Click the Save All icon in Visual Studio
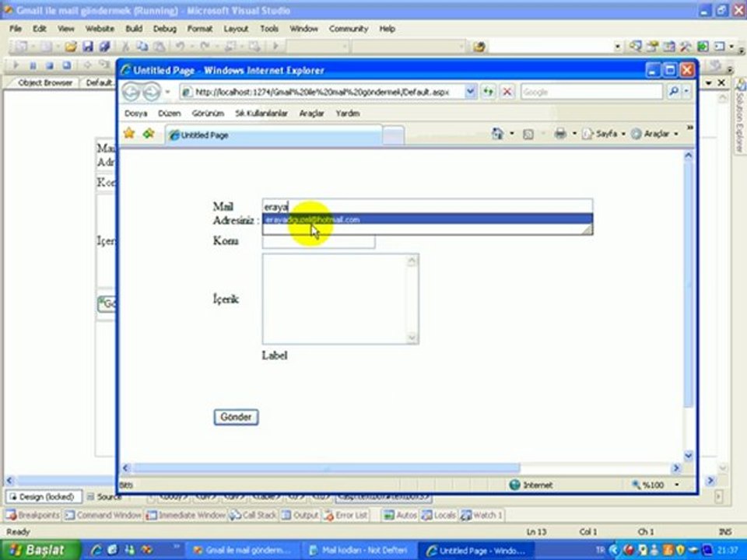 pos(104,46)
